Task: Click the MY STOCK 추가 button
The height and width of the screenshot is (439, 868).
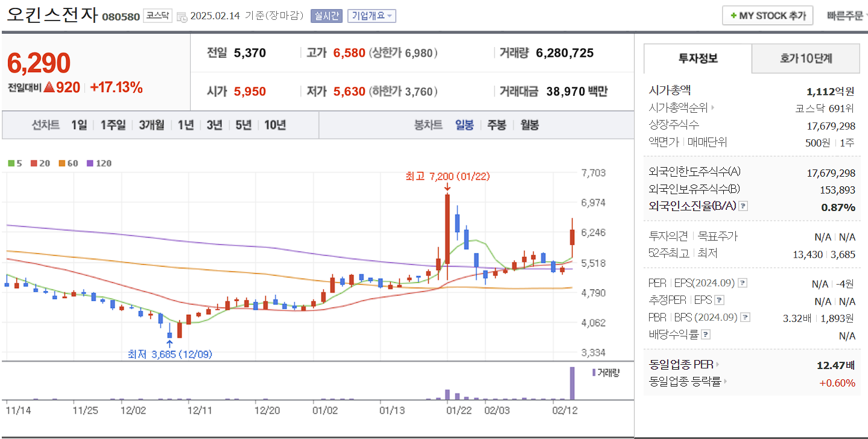Action: coord(767,15)
